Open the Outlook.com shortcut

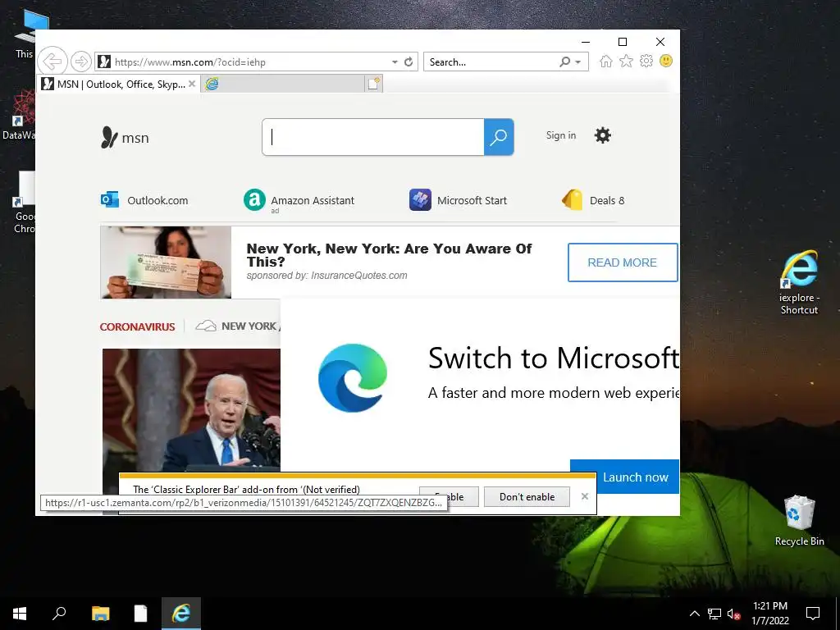point(144,200)
